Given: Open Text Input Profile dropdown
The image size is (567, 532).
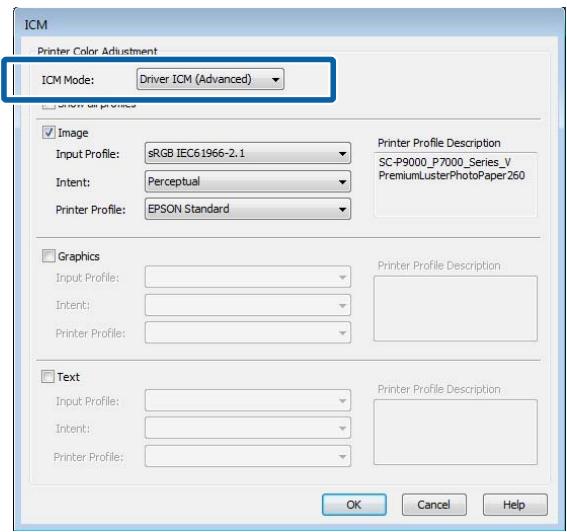Looking at the screenshot, I should pos(248,400).
